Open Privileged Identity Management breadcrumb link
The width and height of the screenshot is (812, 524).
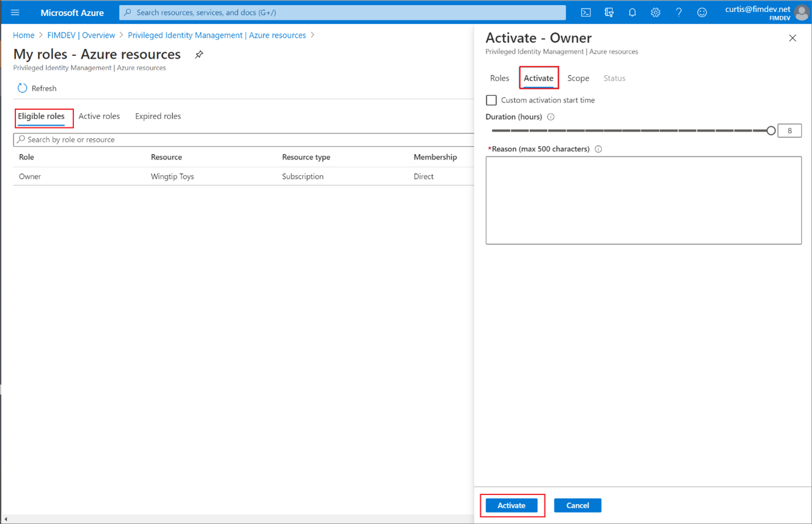tap(217, 35)
